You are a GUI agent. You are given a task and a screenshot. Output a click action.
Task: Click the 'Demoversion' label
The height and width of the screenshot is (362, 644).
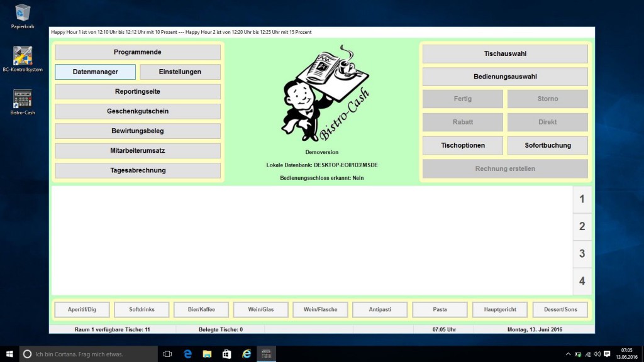321,152
